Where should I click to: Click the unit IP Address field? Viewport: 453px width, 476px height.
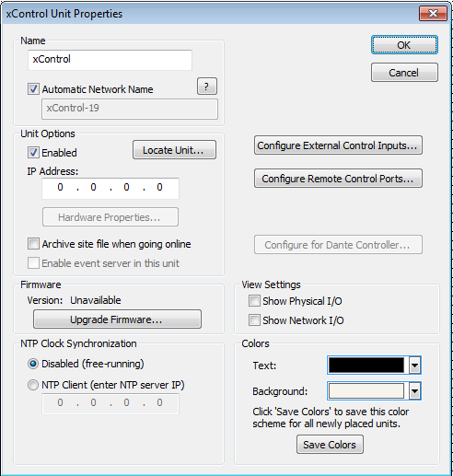[110, 188]
